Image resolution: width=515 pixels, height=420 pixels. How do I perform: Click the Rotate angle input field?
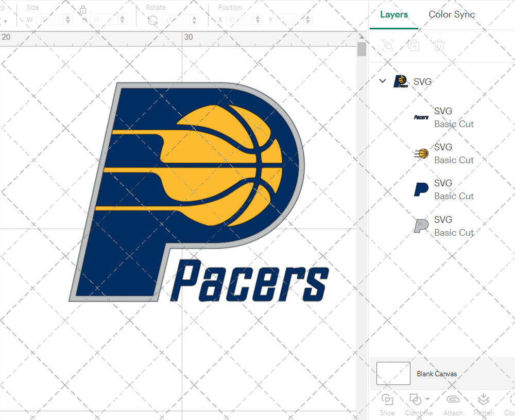tap(177, 20)
